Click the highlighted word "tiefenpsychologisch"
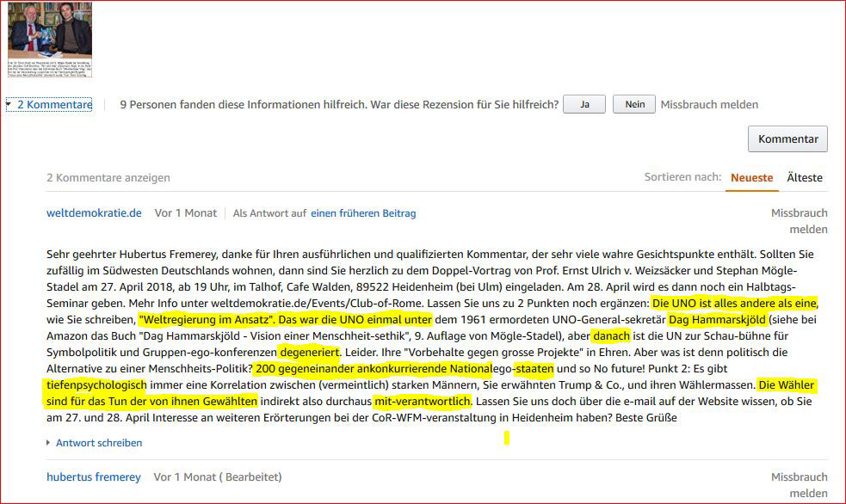 (x=96, y=384)
